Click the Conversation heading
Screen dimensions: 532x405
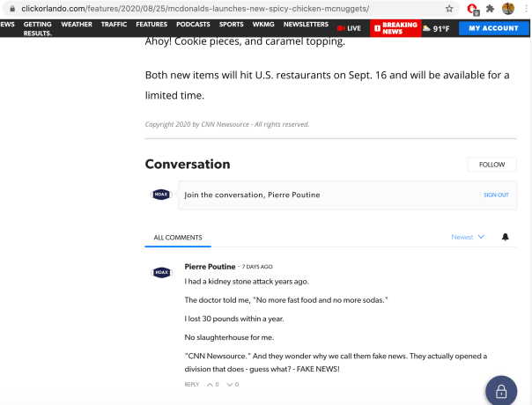point(188,164)
